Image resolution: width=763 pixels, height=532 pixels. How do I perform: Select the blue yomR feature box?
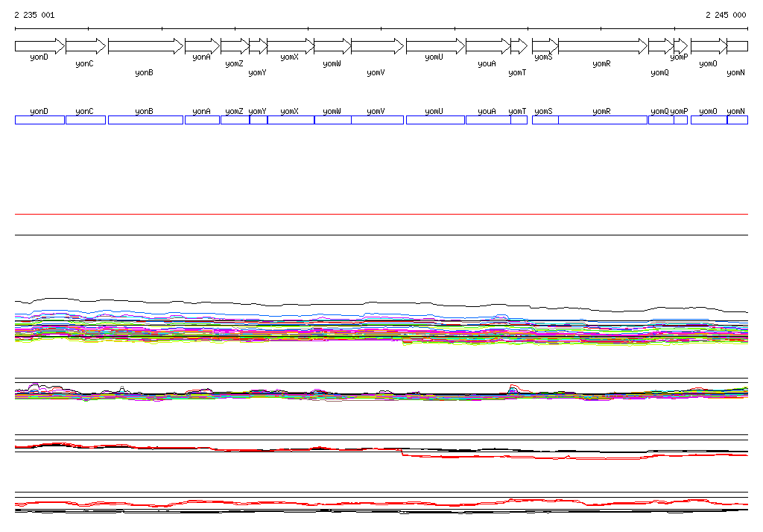pyautogui.click(x=603, y=120)
